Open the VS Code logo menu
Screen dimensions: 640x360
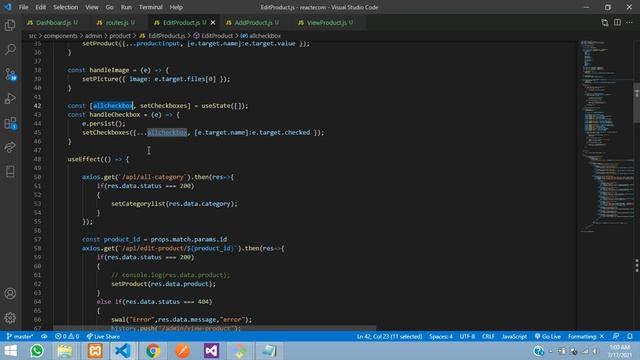[x=8, y=7]
